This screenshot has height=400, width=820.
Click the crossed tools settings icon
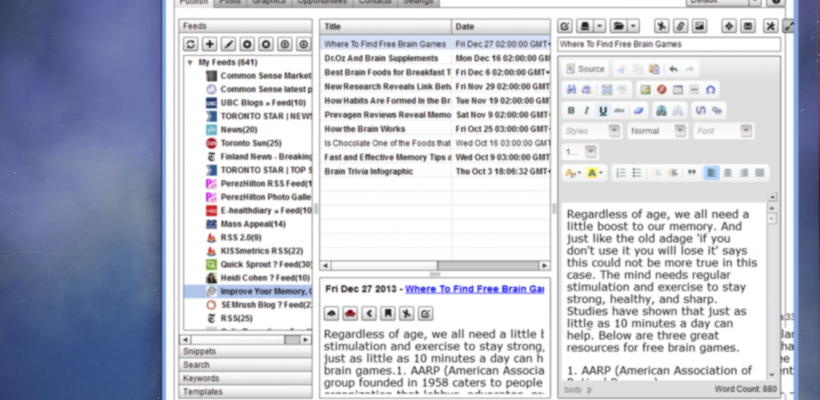(770, 26)
